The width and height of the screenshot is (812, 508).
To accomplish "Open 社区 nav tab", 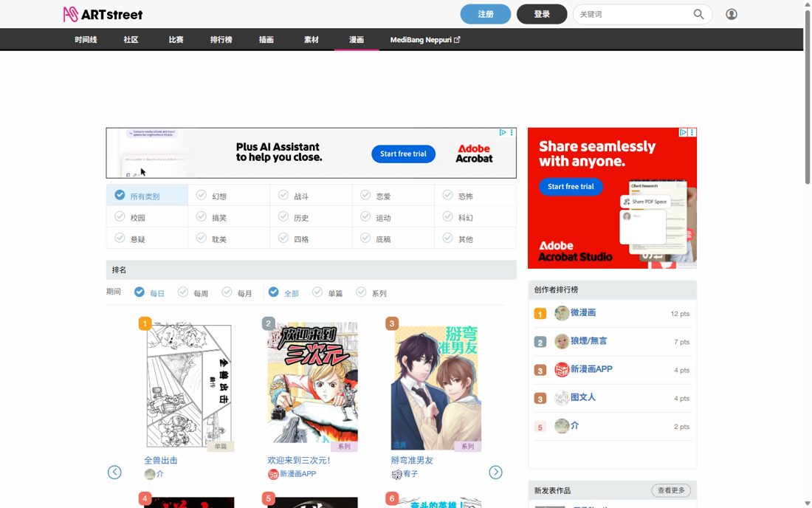I will click(x=131, y=40).
